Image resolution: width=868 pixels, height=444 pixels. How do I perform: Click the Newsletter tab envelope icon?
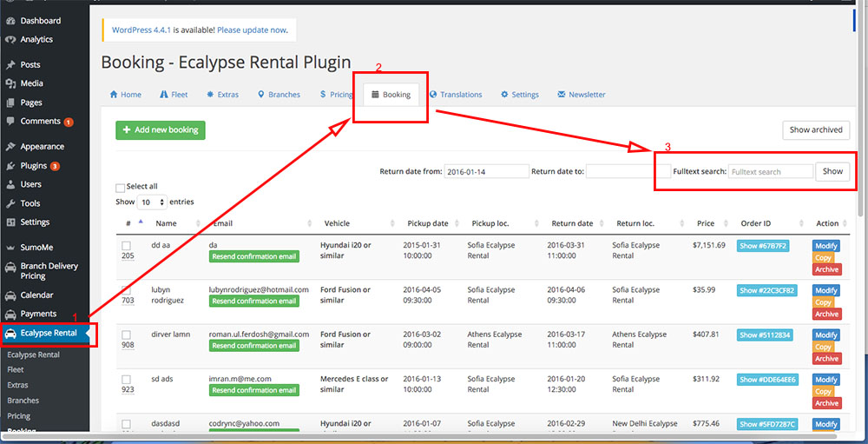pyautogui.click(x=562, y=94)
